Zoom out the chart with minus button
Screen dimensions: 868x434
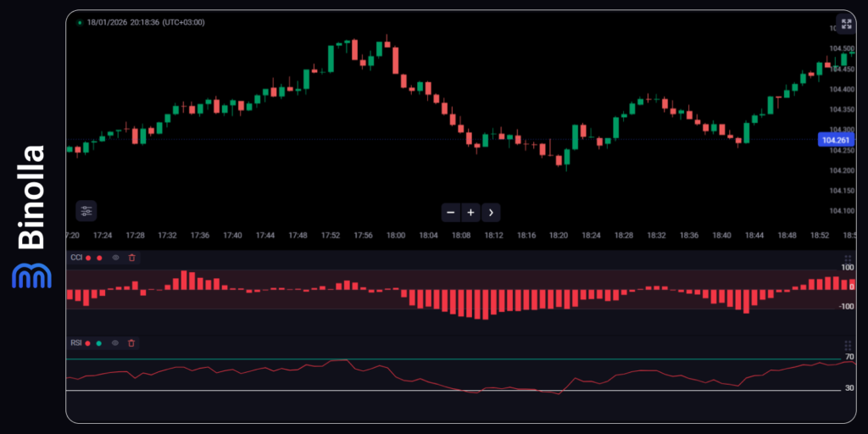point(451,213)
